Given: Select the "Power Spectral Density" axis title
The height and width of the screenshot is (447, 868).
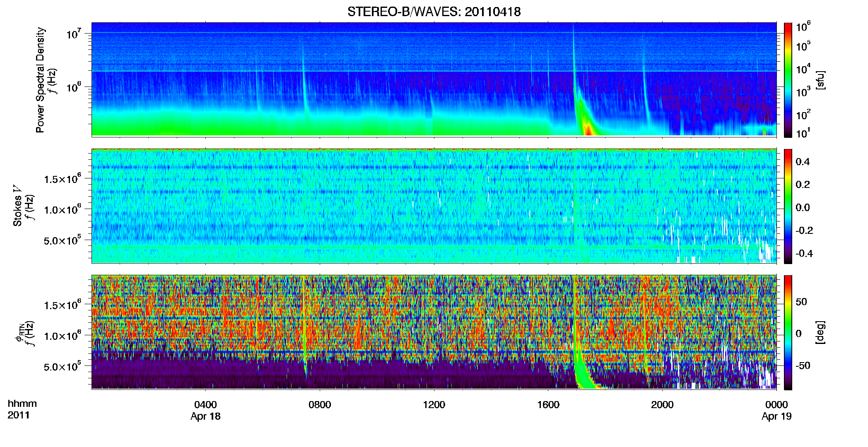Looking at the screenshot, I should coord(40,80).
